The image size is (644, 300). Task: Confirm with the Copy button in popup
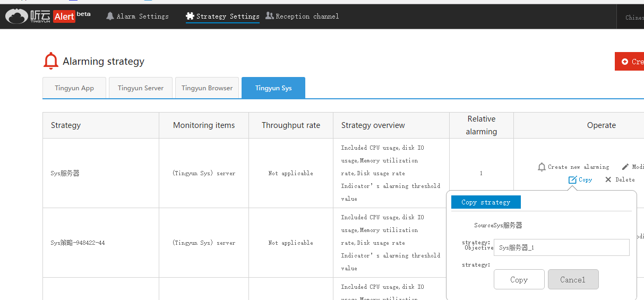coord(519,280)
